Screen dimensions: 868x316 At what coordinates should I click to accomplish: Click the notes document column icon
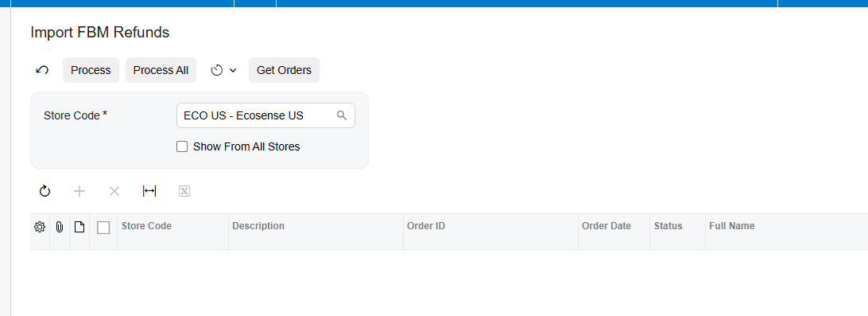(x=79, y=227)
